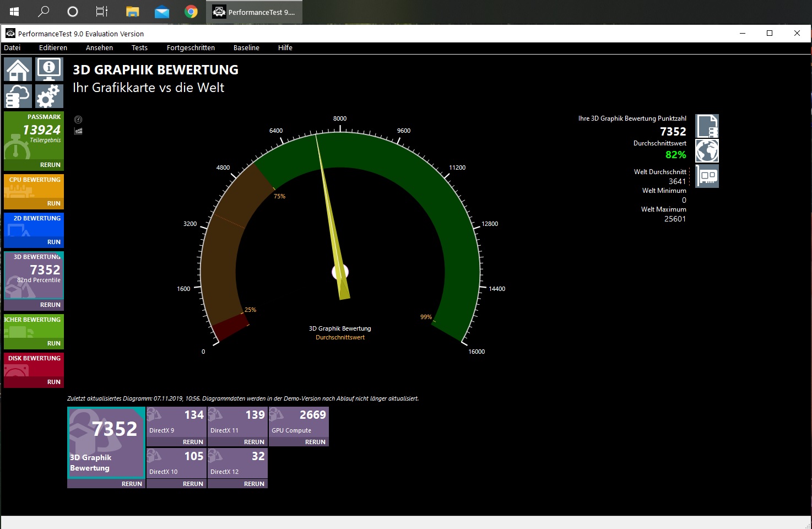
Task: Click the small chart view icon
Action: (x=78, y=131)
